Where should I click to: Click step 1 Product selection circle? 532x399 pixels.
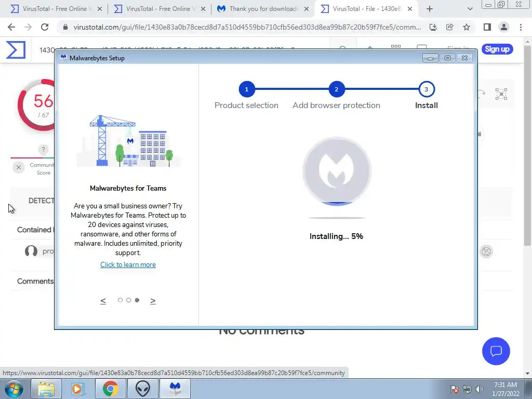(247, 89)
